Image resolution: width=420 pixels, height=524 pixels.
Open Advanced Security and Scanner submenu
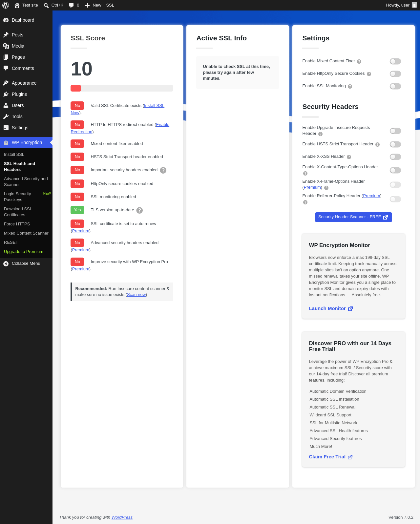pyautogui.click(x=26, y=182)
